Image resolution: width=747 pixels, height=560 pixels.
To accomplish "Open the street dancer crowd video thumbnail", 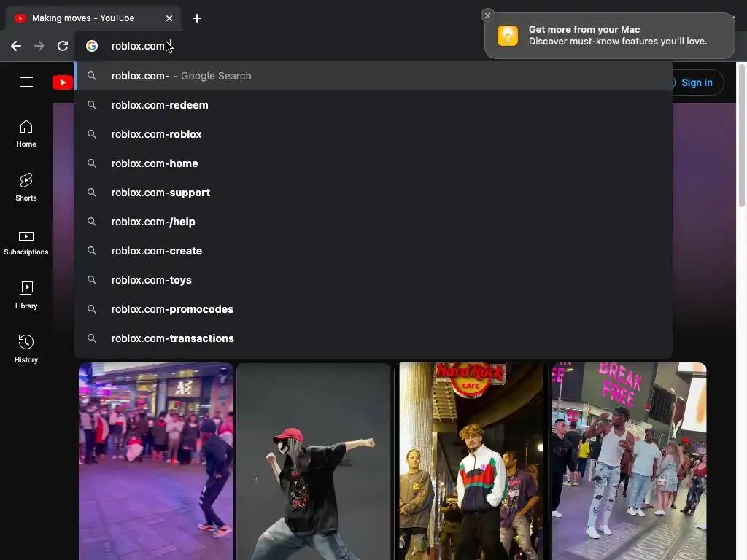I will [x=156, y=461].
